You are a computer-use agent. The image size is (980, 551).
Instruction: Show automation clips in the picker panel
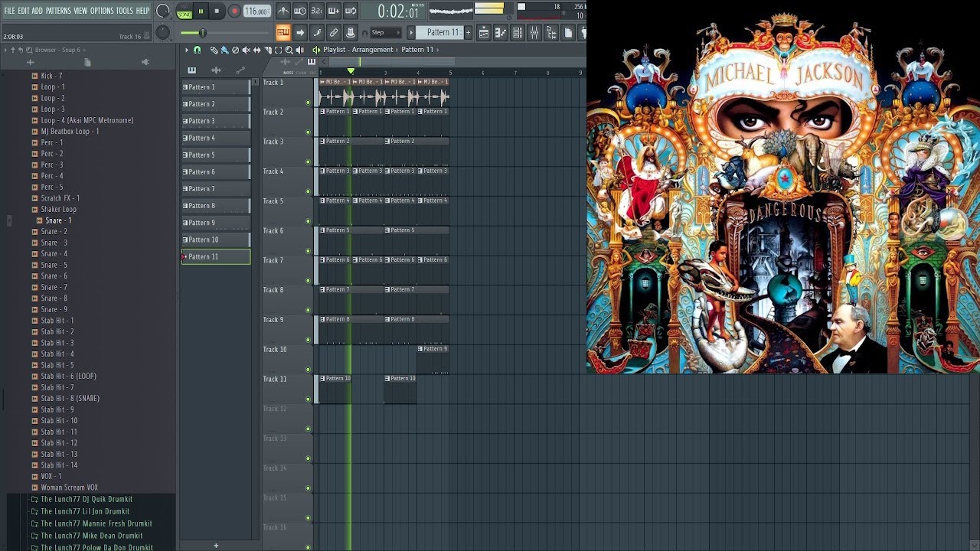240,70
